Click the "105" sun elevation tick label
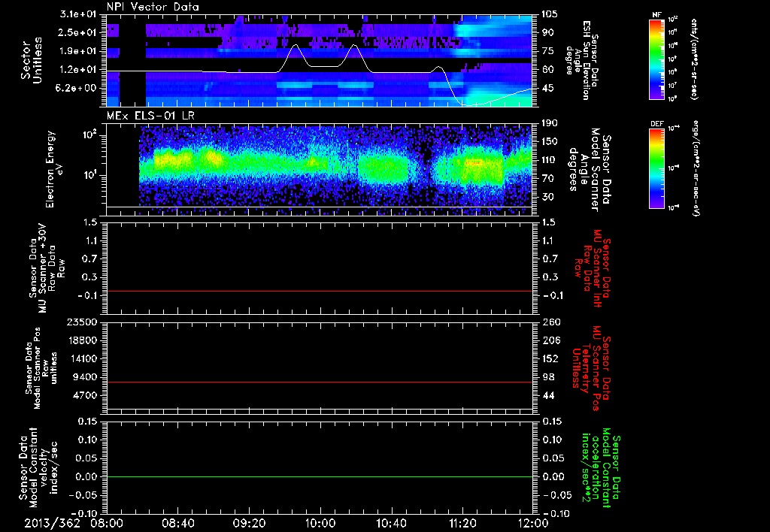The image size is (770, 532). (x=550, y=14)
